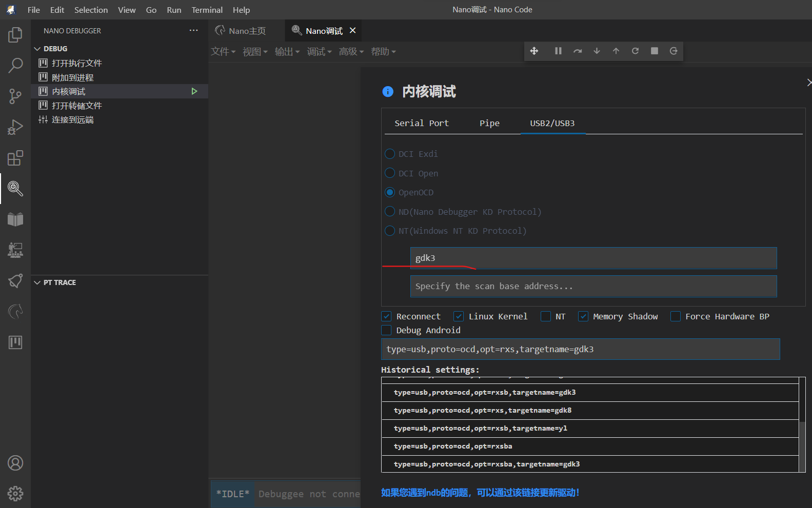Enable the NT checkbox
The height and width of the screenshot is (508, 812).
click(546, 316)
